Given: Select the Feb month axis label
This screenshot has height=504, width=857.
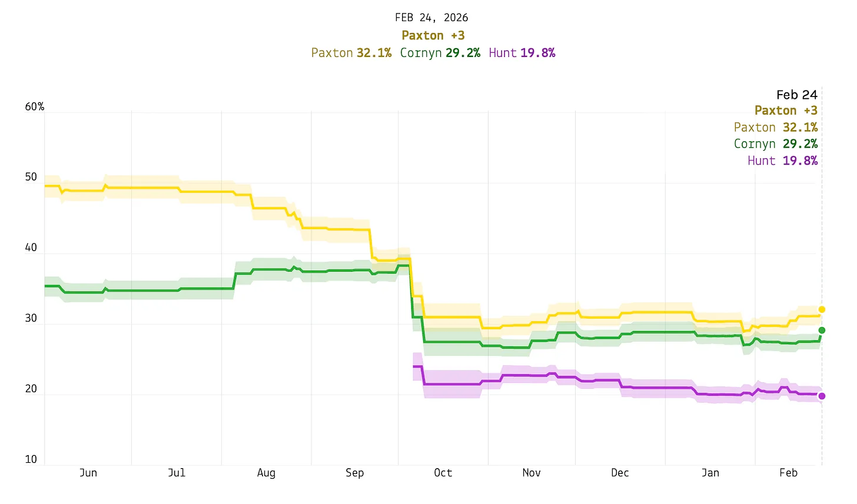Looking at the screenshot, I should [x=788, y=473].
